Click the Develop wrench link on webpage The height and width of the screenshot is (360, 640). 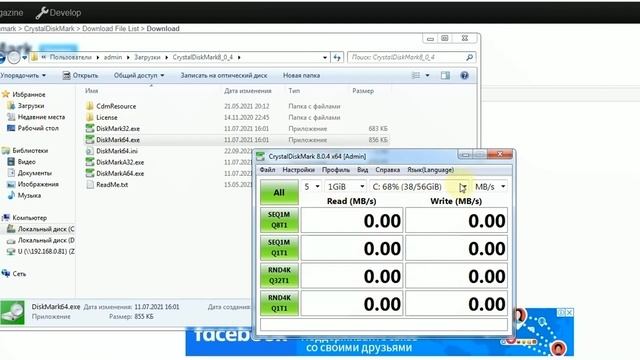pyautogui.click(x=58, y=13)
